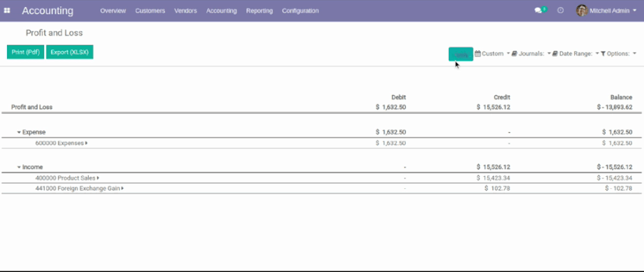The width and height of the screenshot is (644, 272).
Task: Click the Profit and Loss total row label
Action: click(x=31, y=107)
